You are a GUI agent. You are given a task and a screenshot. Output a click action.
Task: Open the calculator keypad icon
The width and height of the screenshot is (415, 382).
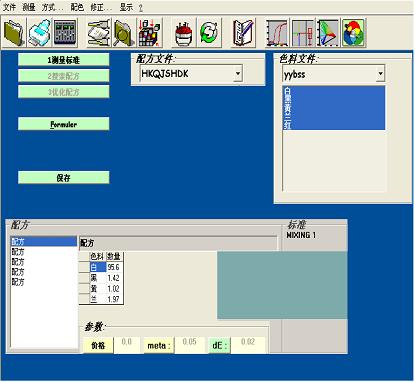tap(65, 33)
